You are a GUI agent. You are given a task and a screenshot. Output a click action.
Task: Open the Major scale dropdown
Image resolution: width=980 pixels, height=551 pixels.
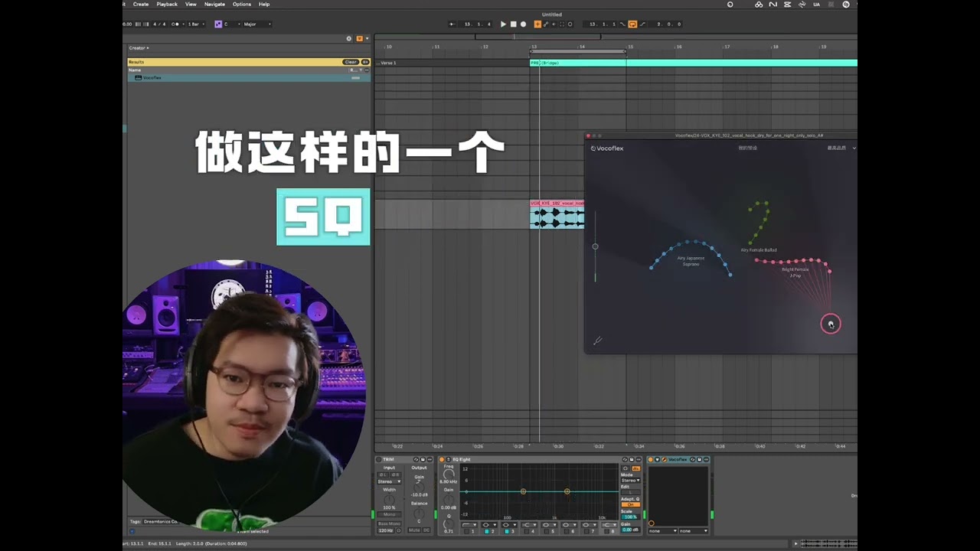pyautogui.click(x=257, y=24)
